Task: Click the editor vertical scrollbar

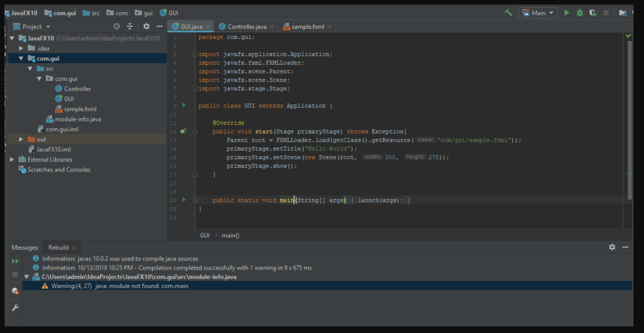Action: click(630, 120)
